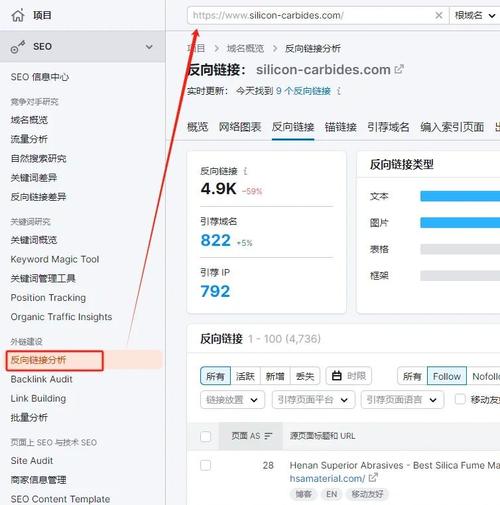Open 关键词概览 in sidebar
The height and width of the screenshot is (505, 500).
[x=34, y=240]
